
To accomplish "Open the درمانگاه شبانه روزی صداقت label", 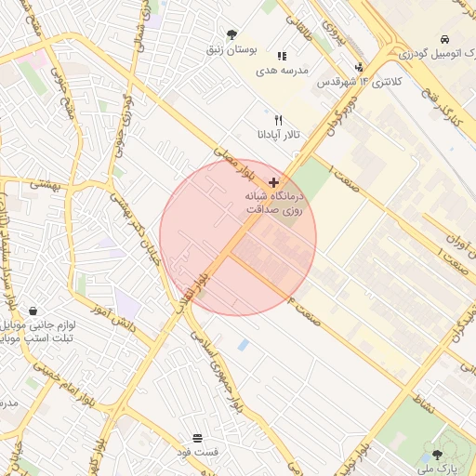I will click(x=274, y=203).
